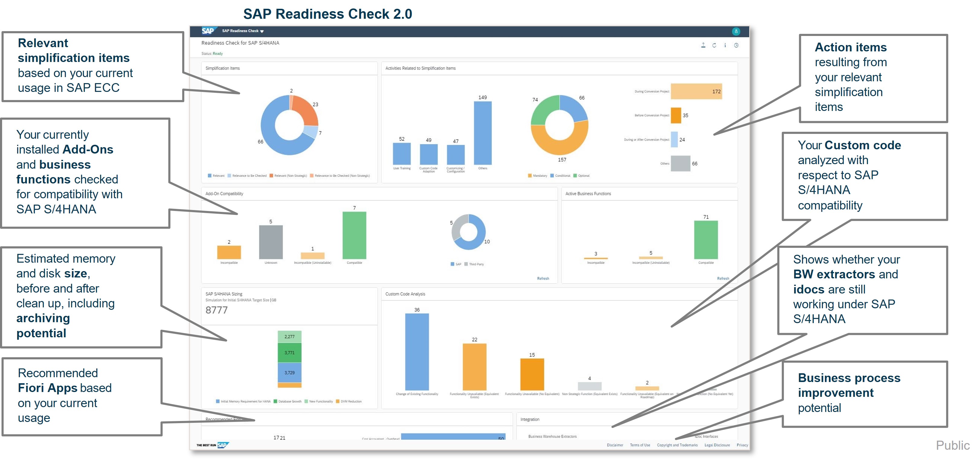Click the Best Run SAP footer logo
This screenshot has height=460, width=980.
[x=213, y=445]
